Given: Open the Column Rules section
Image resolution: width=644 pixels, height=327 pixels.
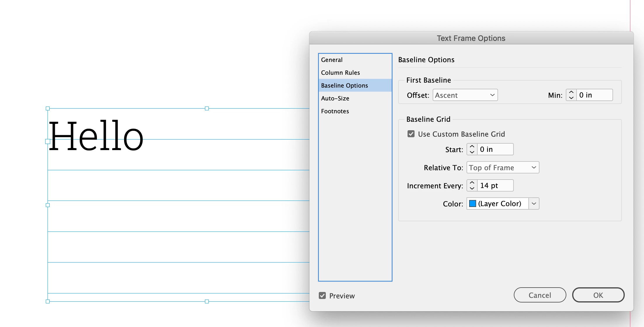Looking at the screenshot, I should (340, 73).
